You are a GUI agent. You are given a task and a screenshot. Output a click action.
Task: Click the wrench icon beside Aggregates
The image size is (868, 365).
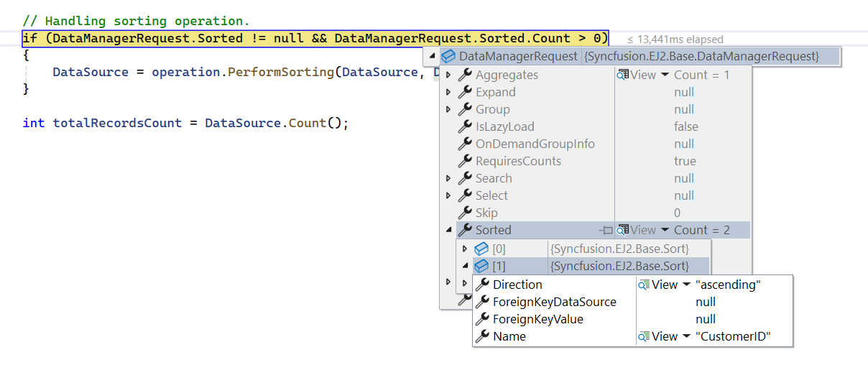pyautogui.click(x=464, y=75)
